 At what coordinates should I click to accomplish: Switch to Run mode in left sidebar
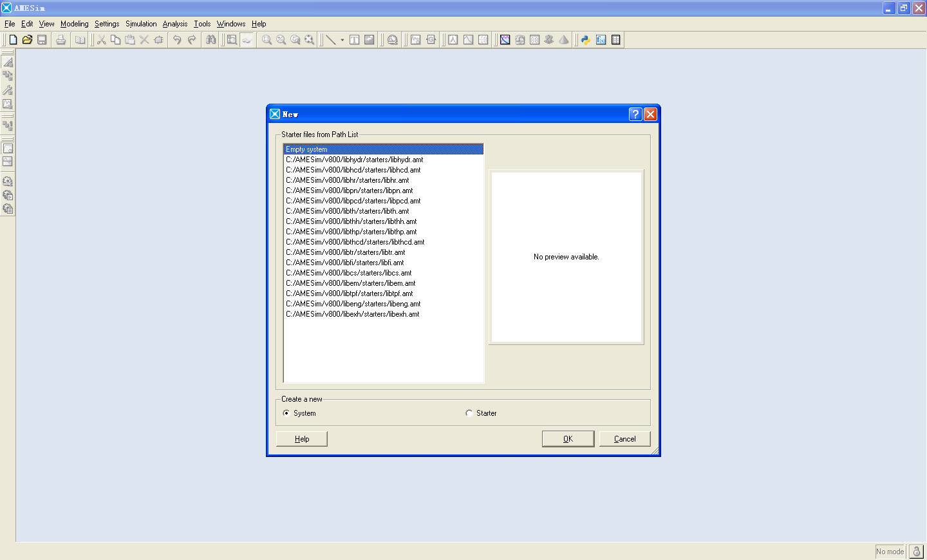8,104
